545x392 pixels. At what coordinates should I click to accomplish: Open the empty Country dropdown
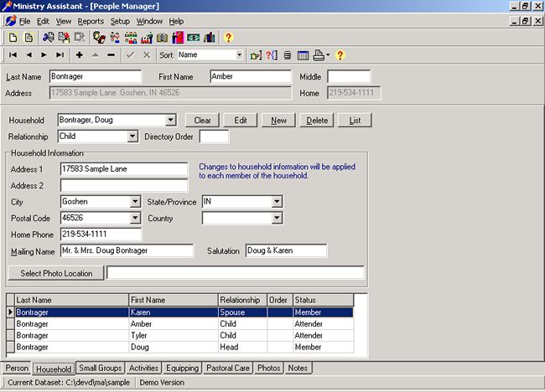coord(277,218)
